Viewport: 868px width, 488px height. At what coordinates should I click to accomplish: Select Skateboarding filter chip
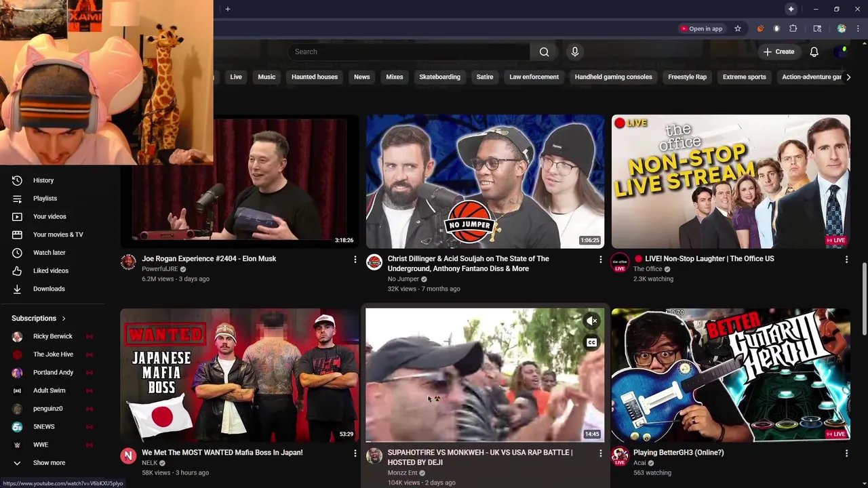point(439,77)
